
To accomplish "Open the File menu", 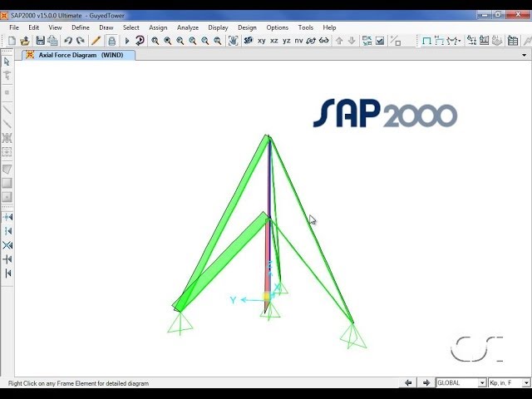I will [14, 27].
